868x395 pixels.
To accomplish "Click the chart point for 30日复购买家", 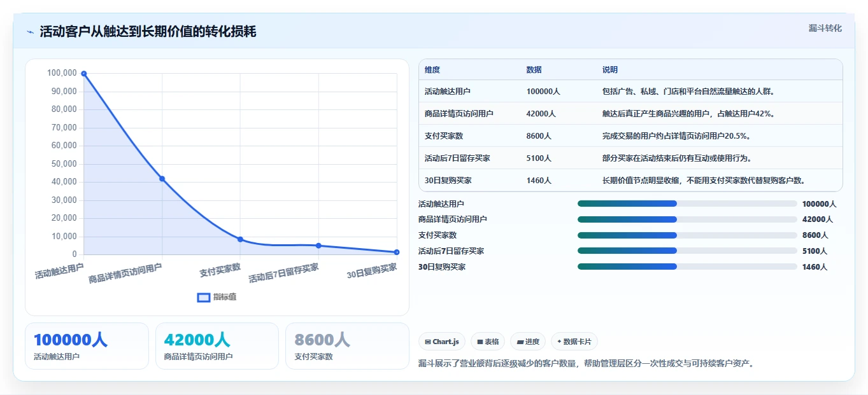I will (397, 253).
